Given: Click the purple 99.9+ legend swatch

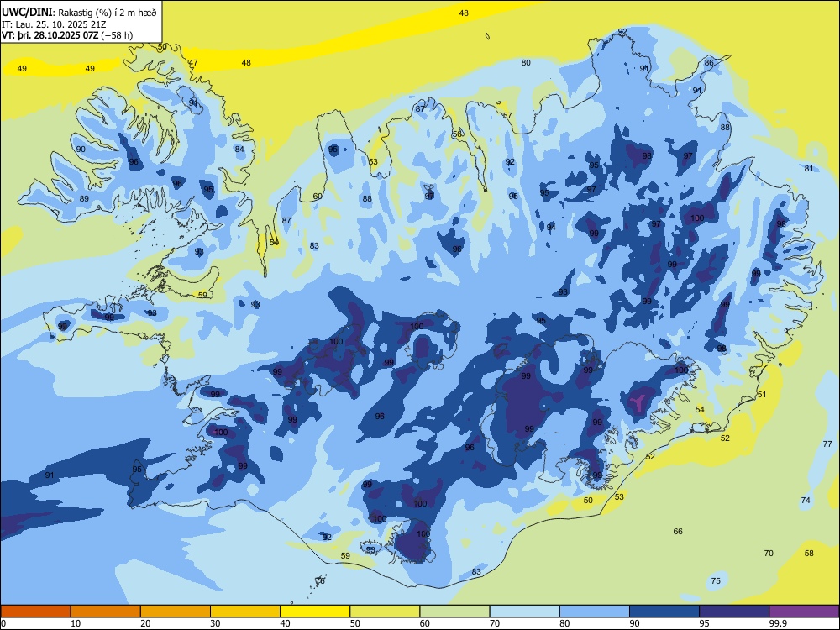Looking at the screenshot, I should pyautogui.click(x=804, y=612).
